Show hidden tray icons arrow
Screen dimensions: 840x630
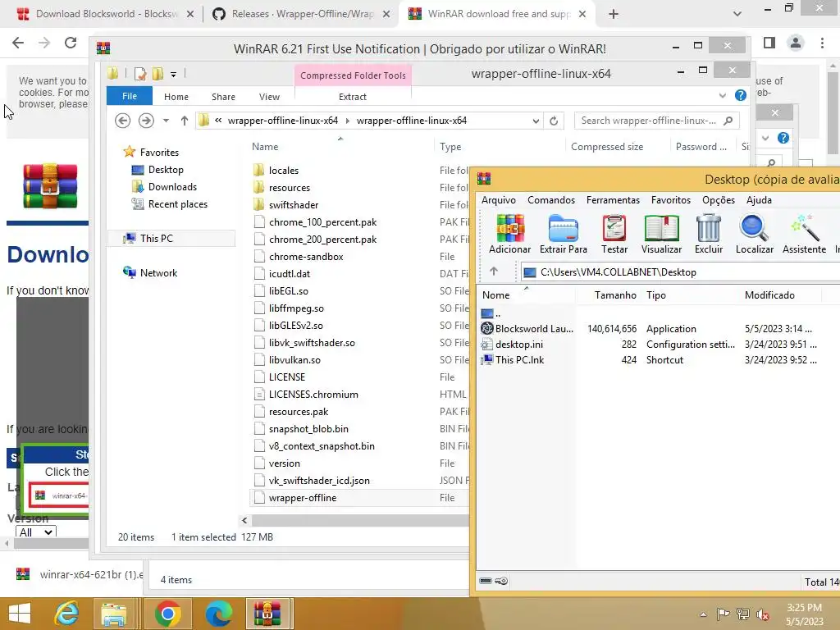click(x=703, y=614)
